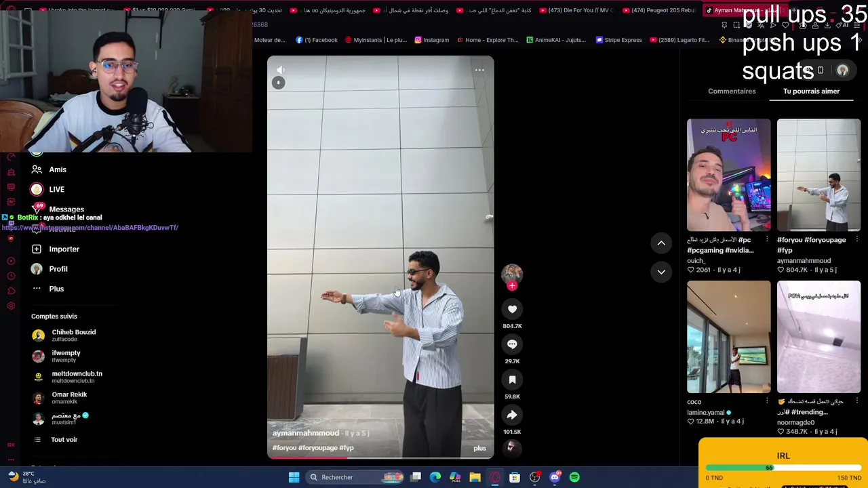Viewport: 868px width, 488px height.
Task: Launch Microsoft Edge from the taskbar
Action: pyautogui.click(x=435, y=477)
